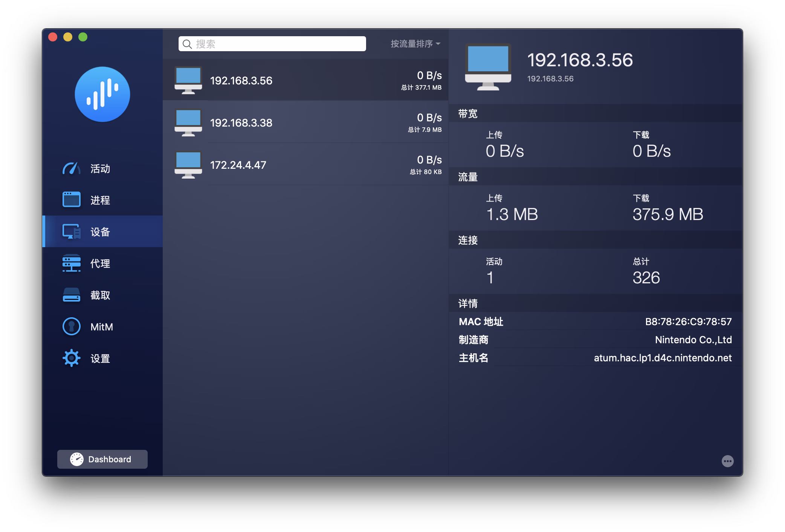Image resolution: width=785 pixels, height=532 pixels.
Task: Click the large computer icon in details
Action: coord(488,67)
